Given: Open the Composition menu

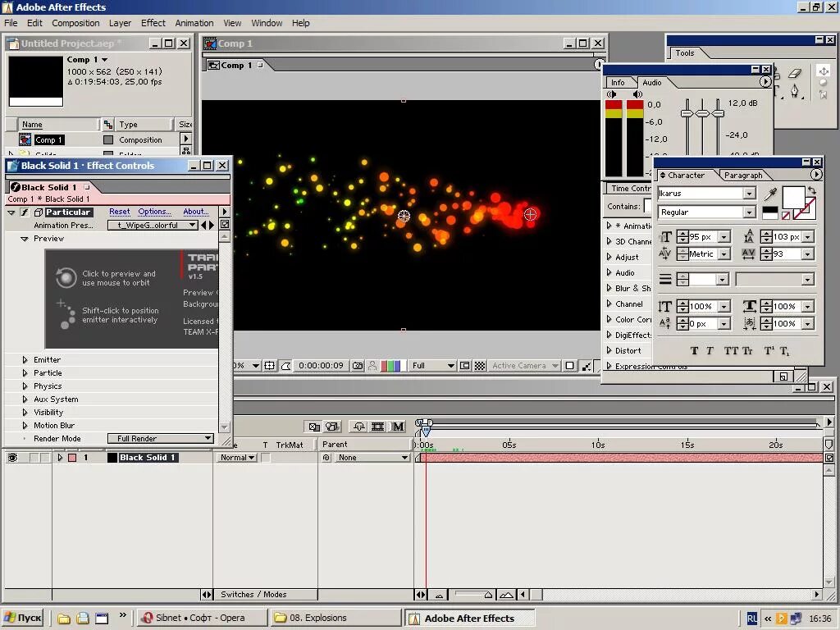Looking at the screenshot, I should pyautogui.click(x=75, y=23).
